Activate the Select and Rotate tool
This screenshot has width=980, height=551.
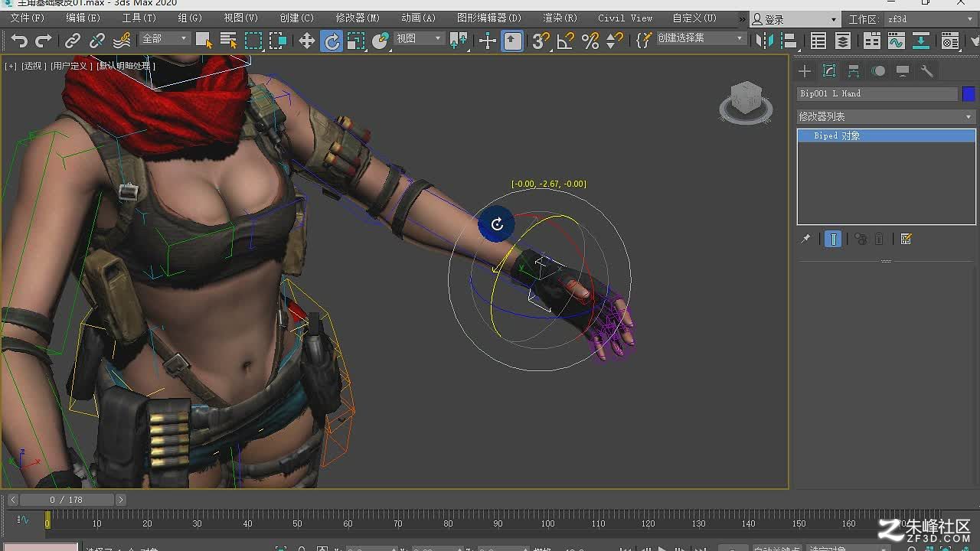point(332,41)
